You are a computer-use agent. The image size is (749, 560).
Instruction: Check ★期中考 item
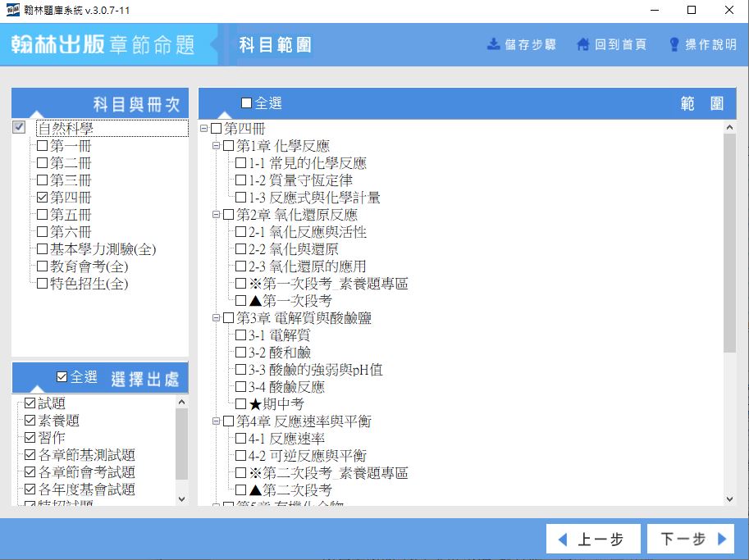(240, 403)
